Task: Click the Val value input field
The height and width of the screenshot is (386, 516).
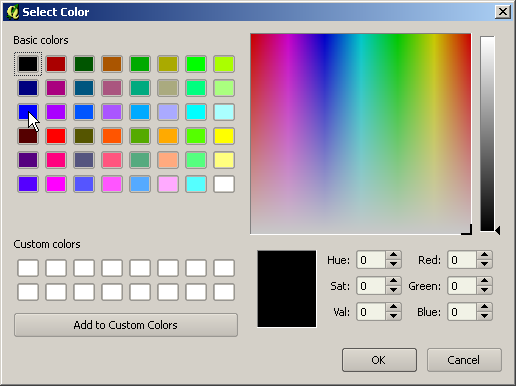Action: click(371, 312)
